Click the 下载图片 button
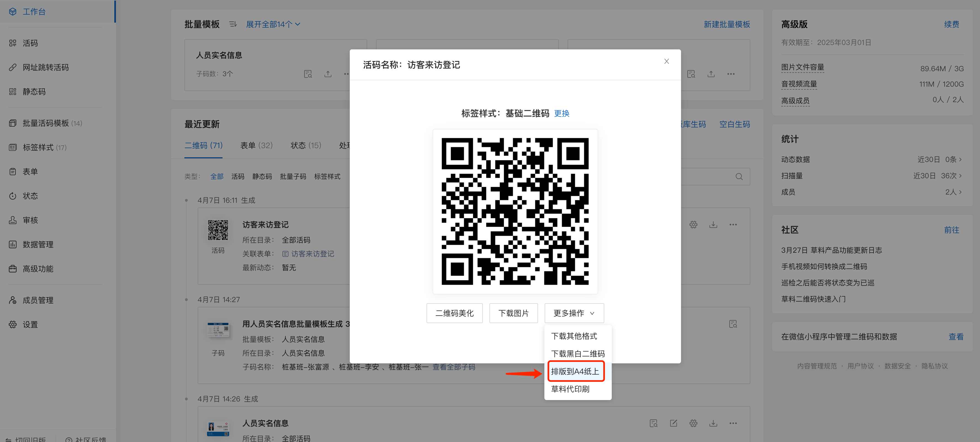Image resolution: width=980 pixels, height=442 pixels. (513, 313)
